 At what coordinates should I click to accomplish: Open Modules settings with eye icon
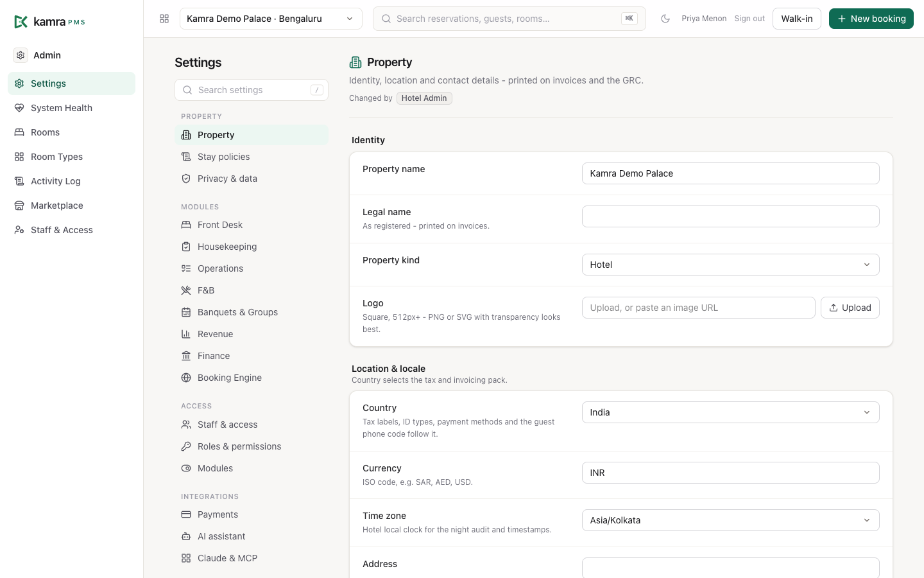[x=252, y=468]
